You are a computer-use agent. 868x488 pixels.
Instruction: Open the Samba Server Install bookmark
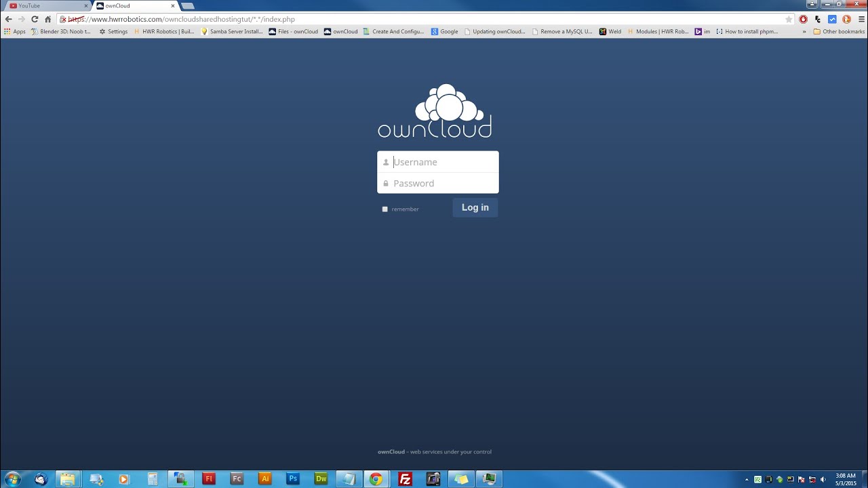point(231,31)
